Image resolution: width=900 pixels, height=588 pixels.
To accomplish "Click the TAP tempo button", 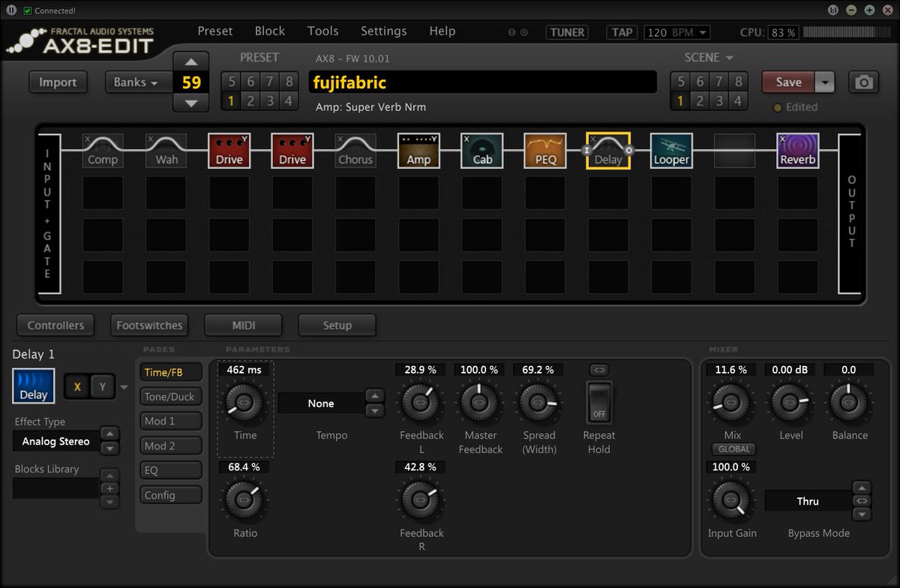I will point(622,32).
